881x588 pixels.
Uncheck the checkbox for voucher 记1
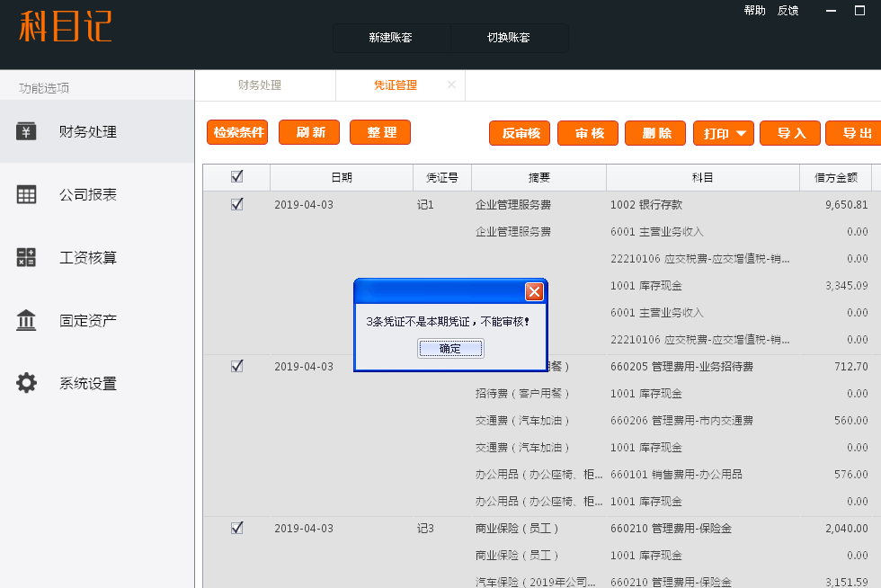tap(237, 205)
